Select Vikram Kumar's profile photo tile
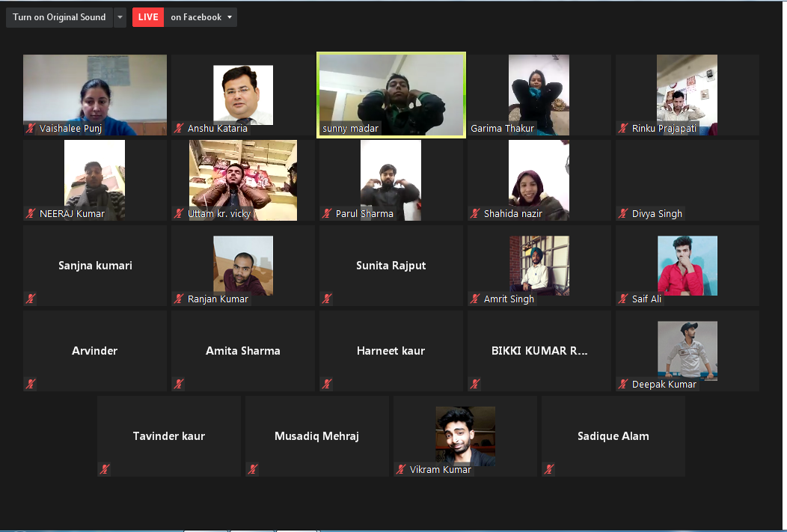 [x=465, y=436]
